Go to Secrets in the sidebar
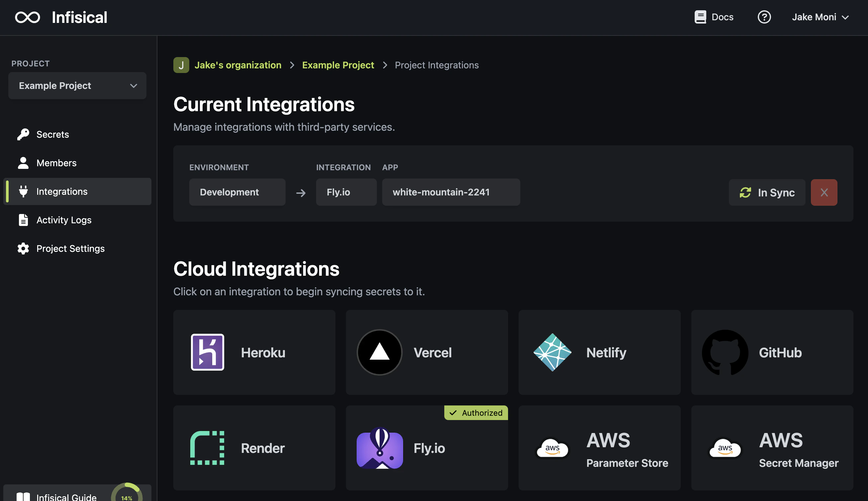 pyautogui.click(x=77, y=134)
